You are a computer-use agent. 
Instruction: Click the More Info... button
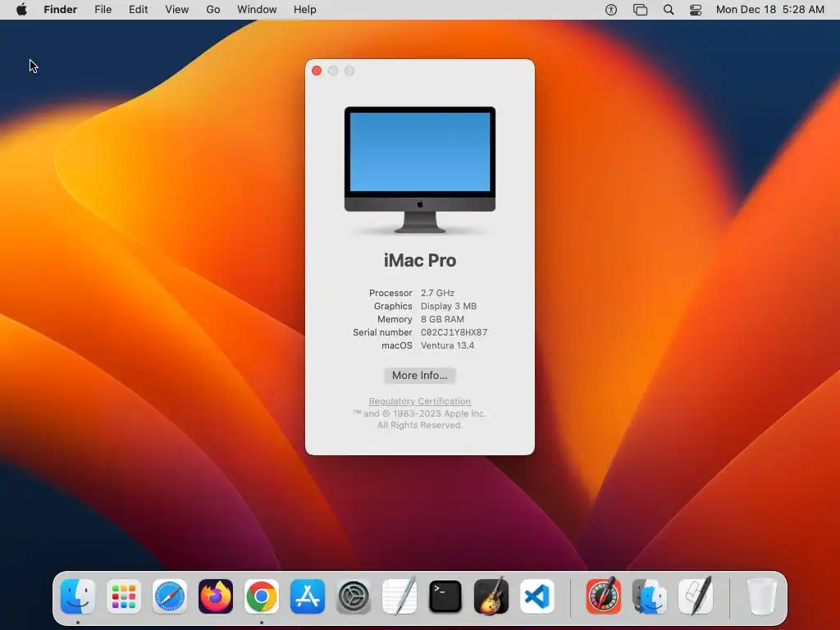point(419,376)
